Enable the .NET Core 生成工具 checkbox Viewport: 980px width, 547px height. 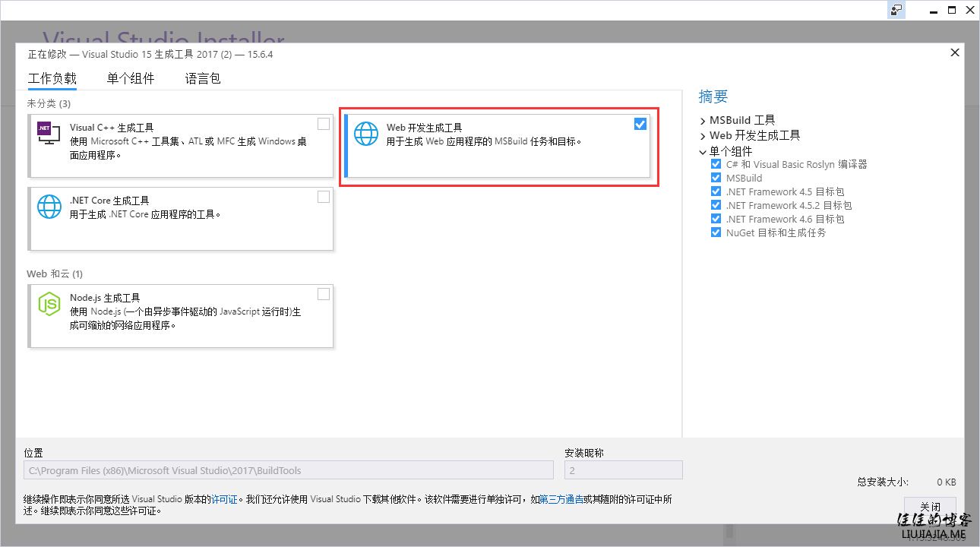(x=324, y=197)
